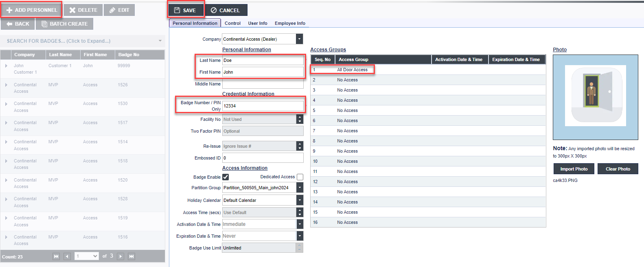644x267 pixels.
Task: Enable the Dedicated Access checkbox
Action: 300,177
